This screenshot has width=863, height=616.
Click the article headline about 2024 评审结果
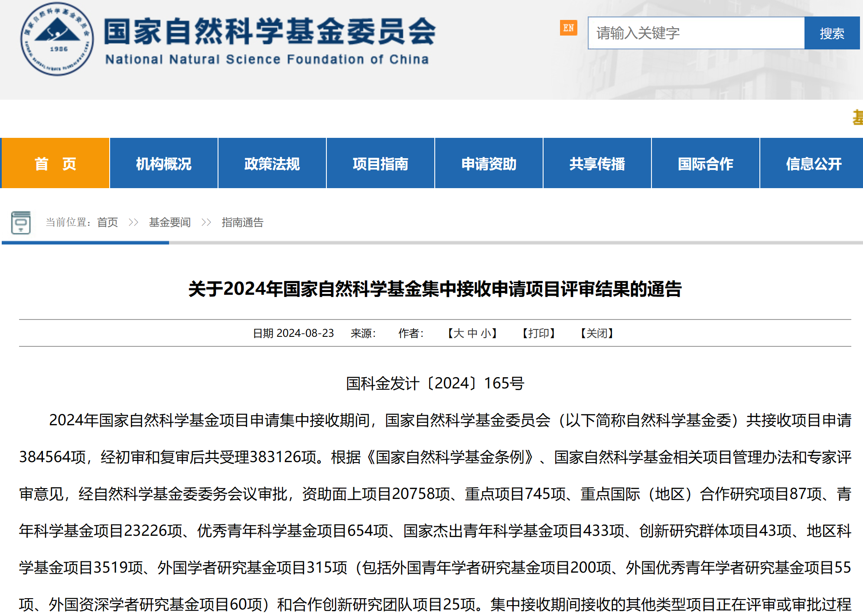click(435, 289)
